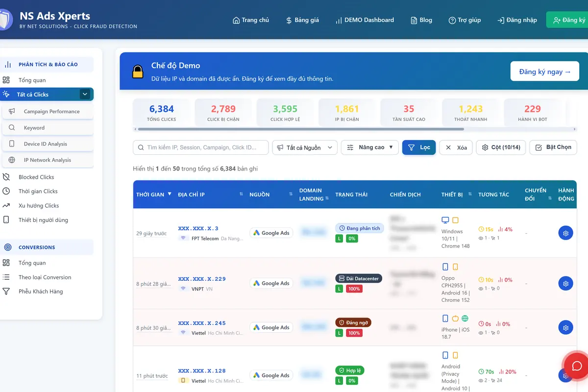This screenshot has height=392, width=588.
Task: Click Dải Datacenter status badge
Action: pyautogui.click(x=359, y=278)
